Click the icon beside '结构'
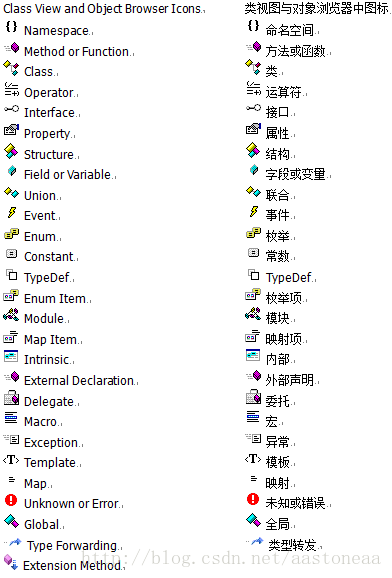 coord(253,150)
